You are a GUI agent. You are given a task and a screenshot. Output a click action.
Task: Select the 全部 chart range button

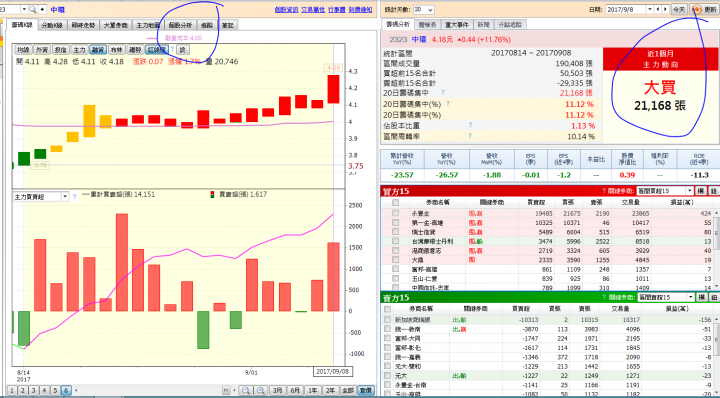click(348, 390)
